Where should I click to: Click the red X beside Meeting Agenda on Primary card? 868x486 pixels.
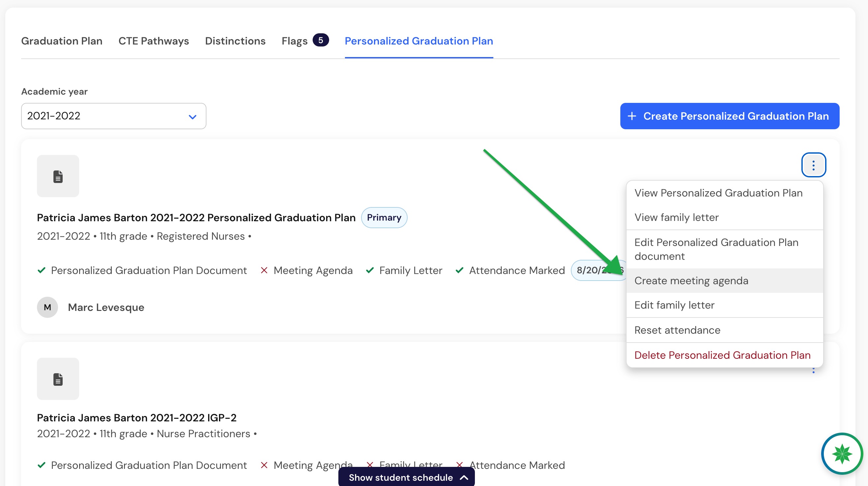tap(264, 270)
